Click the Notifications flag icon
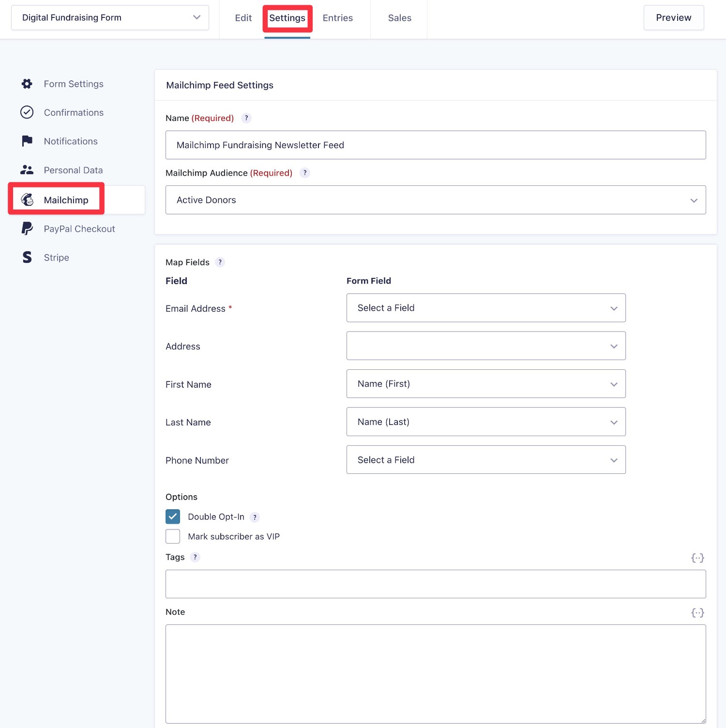 27,141
